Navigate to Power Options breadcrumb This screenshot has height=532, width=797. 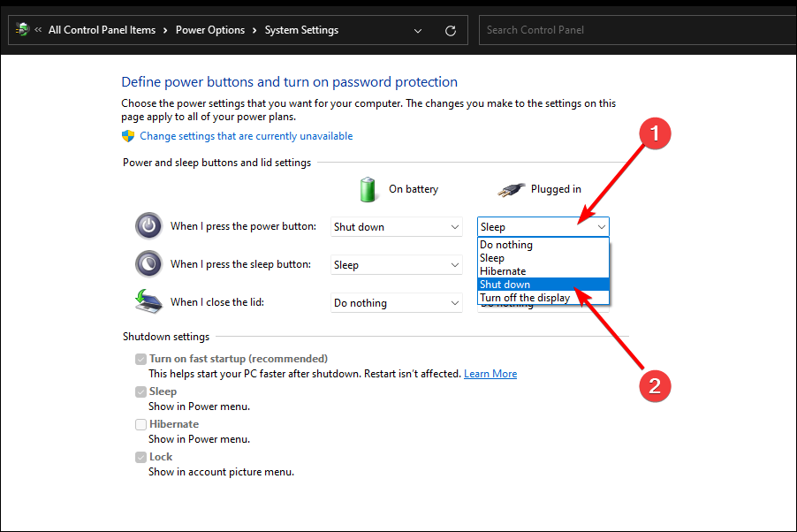click(x=210, y=30)
